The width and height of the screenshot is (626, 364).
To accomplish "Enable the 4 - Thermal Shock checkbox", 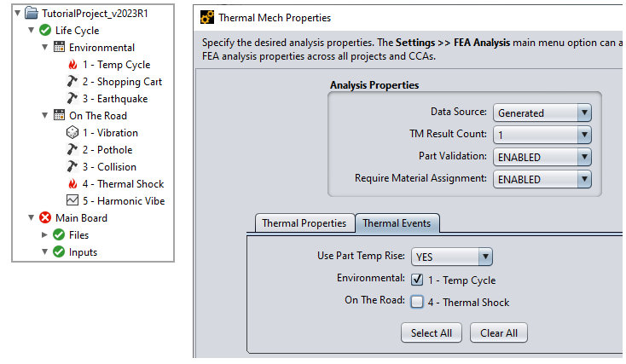I will tap(417, 302).
